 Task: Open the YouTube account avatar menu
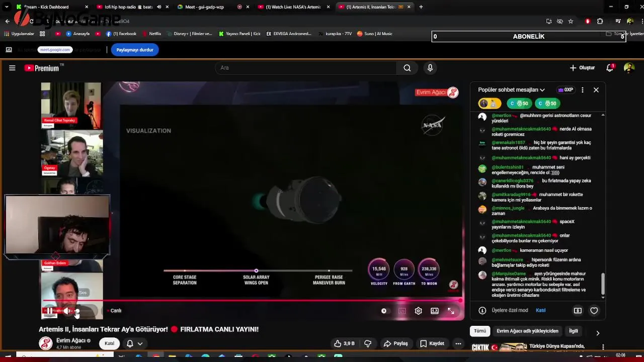629,68
